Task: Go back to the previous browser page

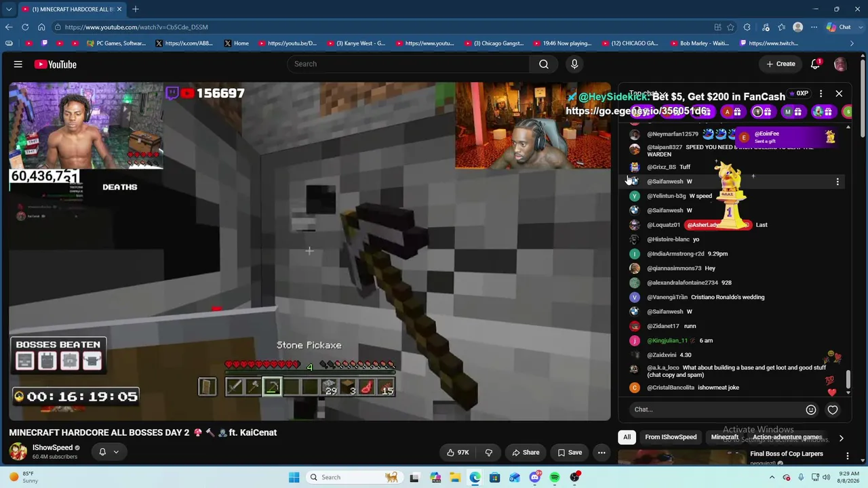Action: pyautogui.click(x=9, y=27)
